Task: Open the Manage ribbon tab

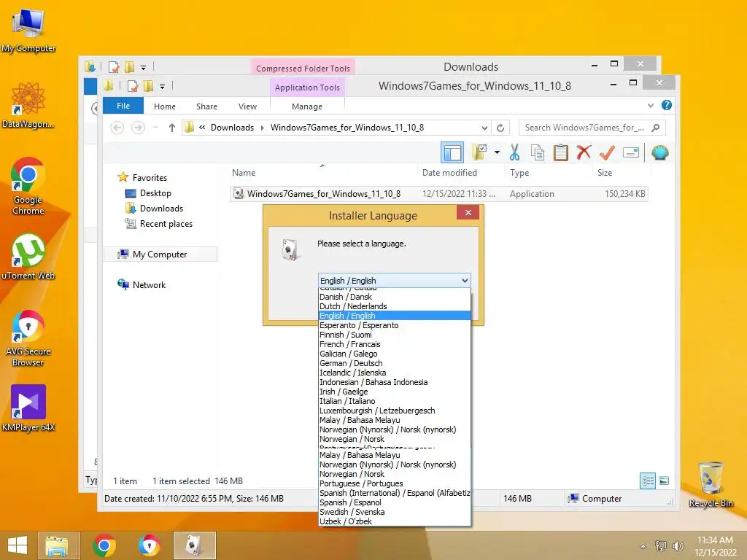Action: pyautogui.click(x=307, y=106)
